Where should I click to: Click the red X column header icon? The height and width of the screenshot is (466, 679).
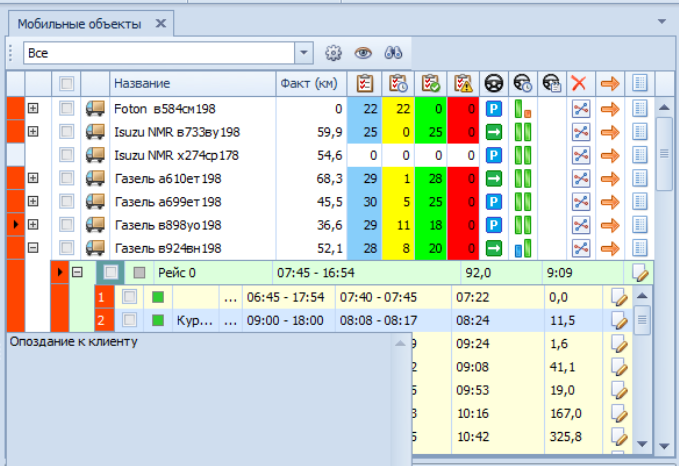(580, 83)
